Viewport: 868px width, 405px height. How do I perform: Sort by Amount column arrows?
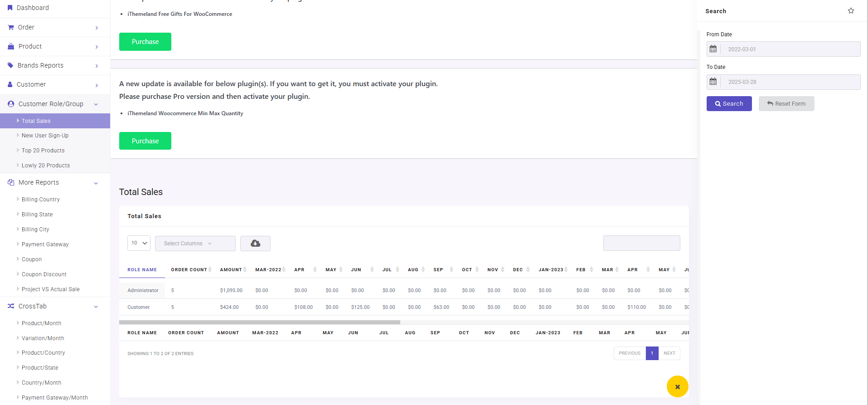tap(245, 269)
